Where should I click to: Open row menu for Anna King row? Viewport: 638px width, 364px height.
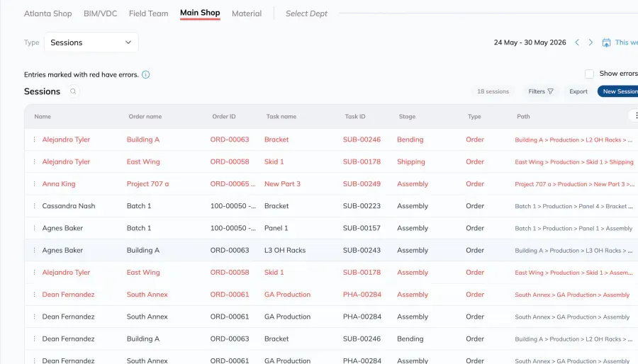[34, 183]
